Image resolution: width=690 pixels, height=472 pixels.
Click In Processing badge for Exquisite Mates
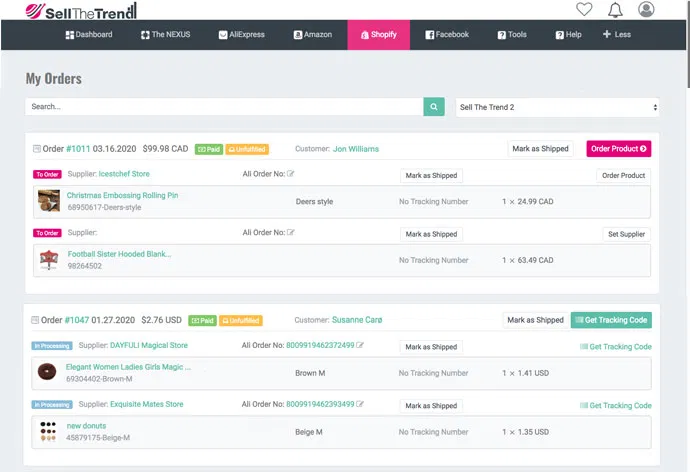pos(52,405)
